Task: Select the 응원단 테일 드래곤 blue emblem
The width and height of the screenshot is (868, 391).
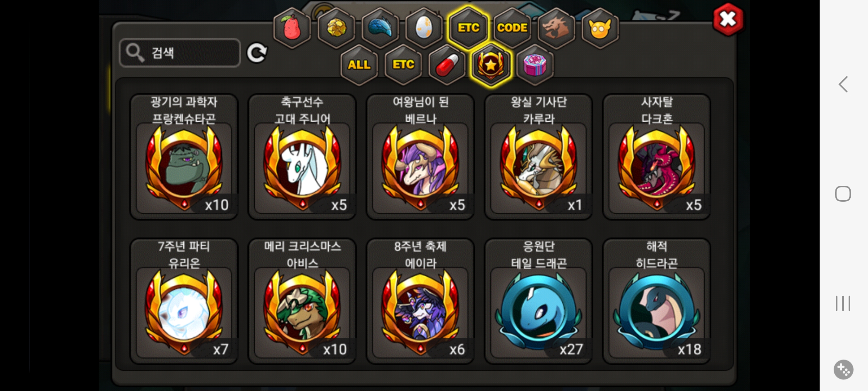Action: 539,301
